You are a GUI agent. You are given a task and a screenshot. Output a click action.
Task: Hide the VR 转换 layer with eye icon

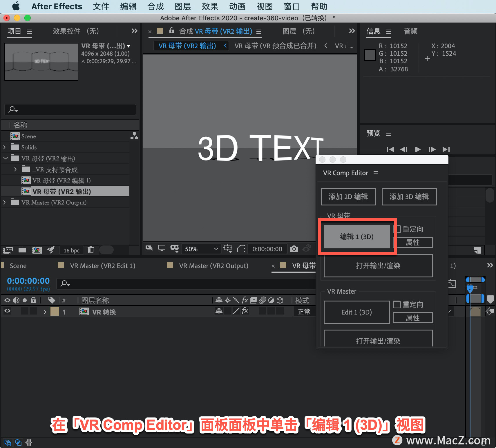pyautogui.click(x=8, y=311)
